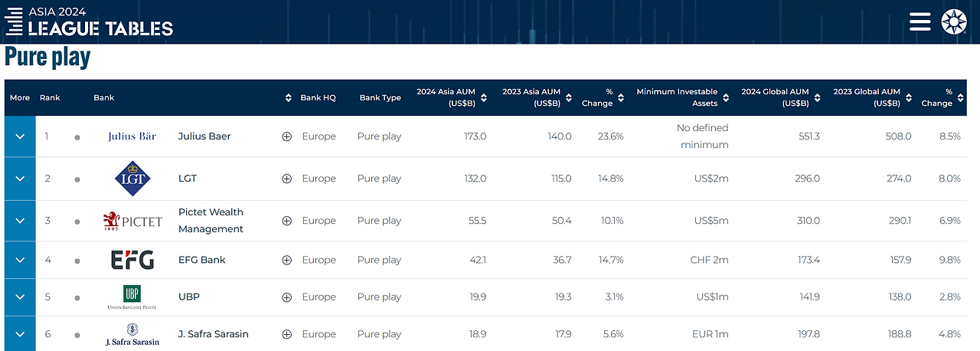Click the plus icon next to J. Safra Sarasin
This screenshot has height=351, width=980.
click(x=287, y=334)
